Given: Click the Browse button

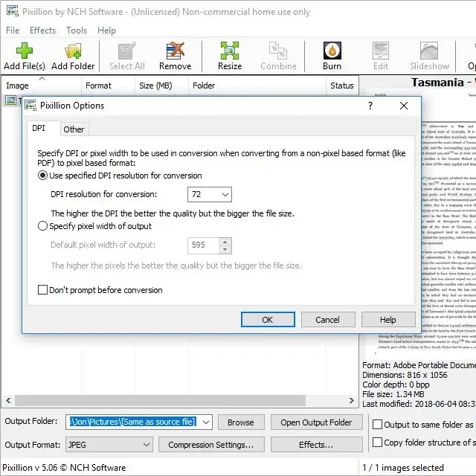Looking at the screenshot, I should (x=241, y=422).
